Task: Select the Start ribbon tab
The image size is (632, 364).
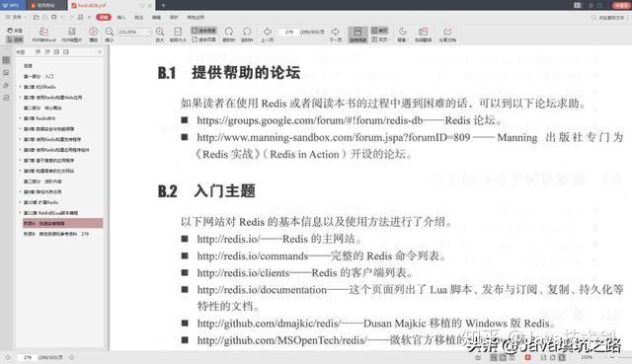Action: [x=104, y=18]
